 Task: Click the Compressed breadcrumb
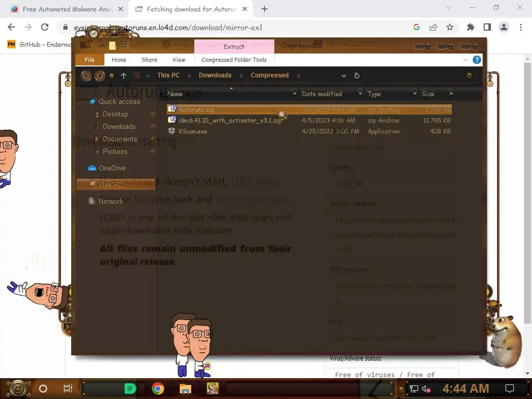point(270,75)
